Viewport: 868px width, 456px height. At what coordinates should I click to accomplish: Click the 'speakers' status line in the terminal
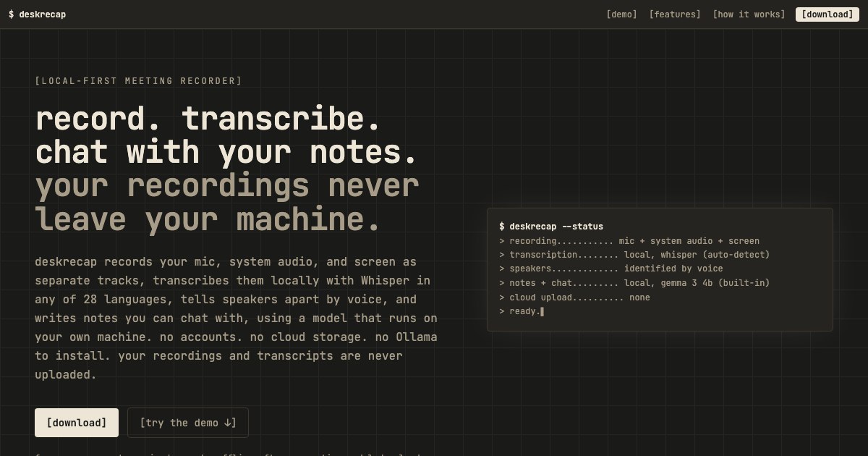coord(611,269)
